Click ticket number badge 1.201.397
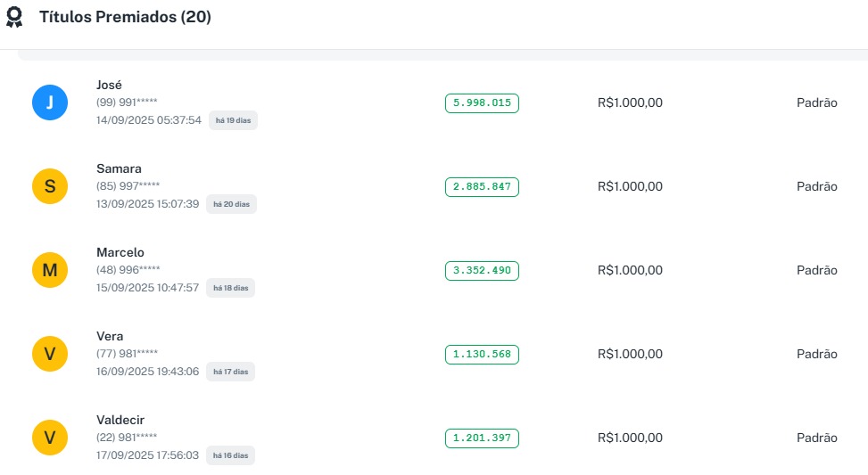 pyautogui.click(x=482, y=438)
